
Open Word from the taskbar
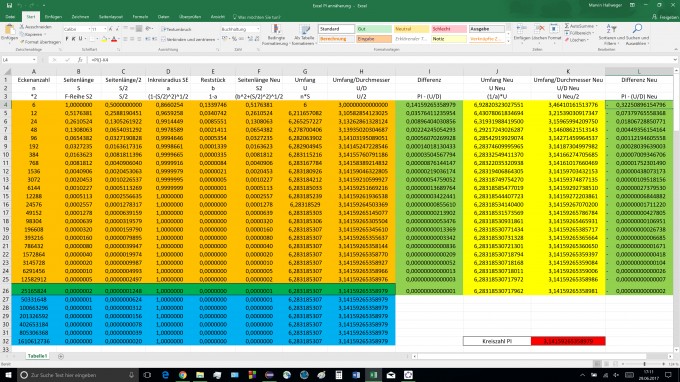click(356, 375)
